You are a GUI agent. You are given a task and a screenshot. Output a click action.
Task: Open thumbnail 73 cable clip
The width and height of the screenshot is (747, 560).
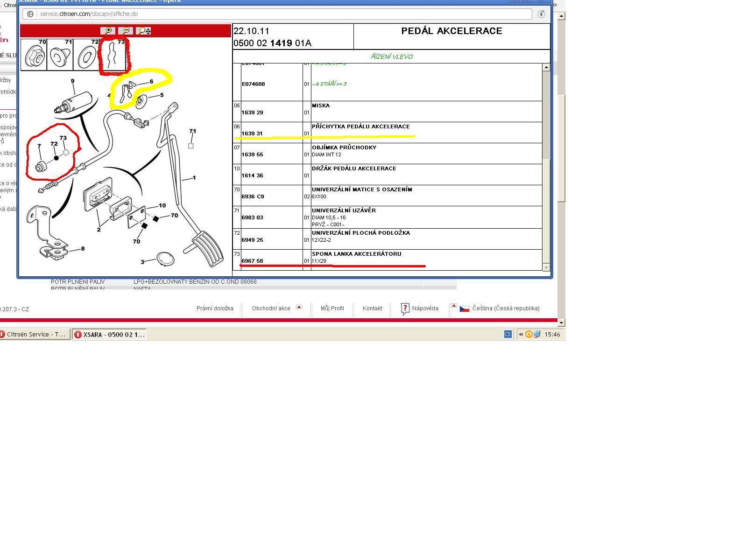point(113,55)
